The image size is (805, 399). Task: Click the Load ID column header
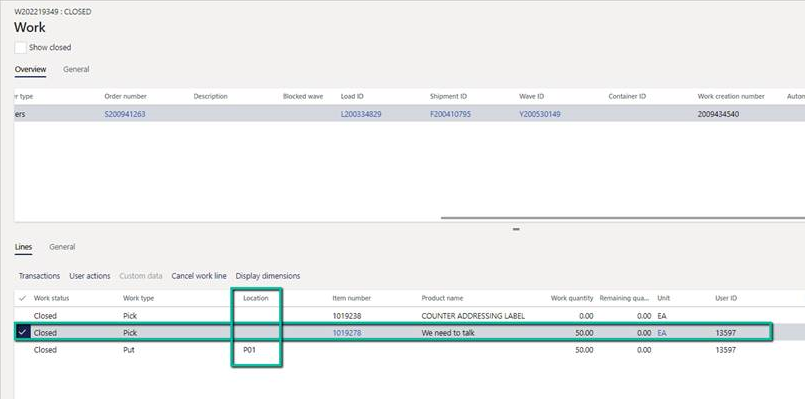pos(352,96)
